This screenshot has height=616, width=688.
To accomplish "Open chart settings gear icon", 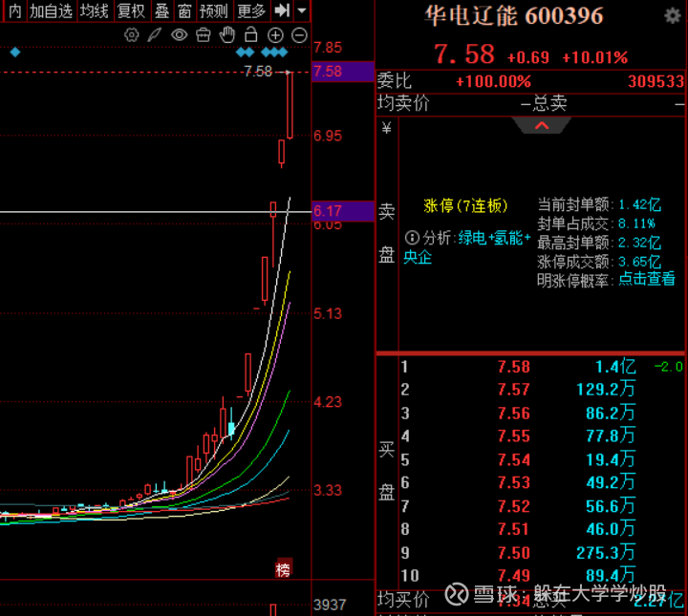I will (x=131, y=35).
